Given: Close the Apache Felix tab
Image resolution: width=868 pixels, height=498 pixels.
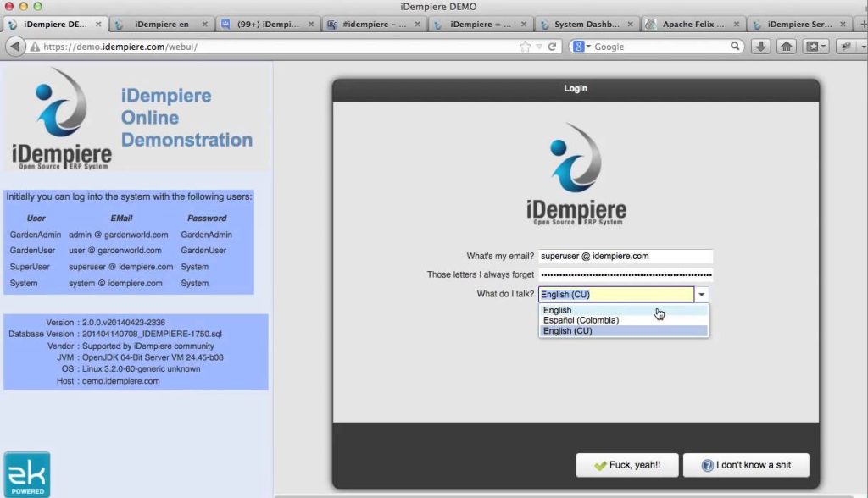Looking at the screenshot, I should pos(737,25).
